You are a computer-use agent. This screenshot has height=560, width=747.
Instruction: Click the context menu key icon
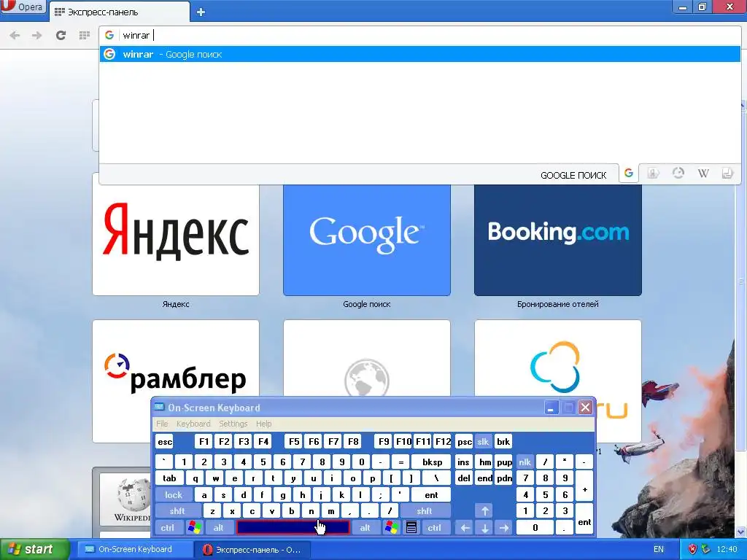tap(411, 528)
